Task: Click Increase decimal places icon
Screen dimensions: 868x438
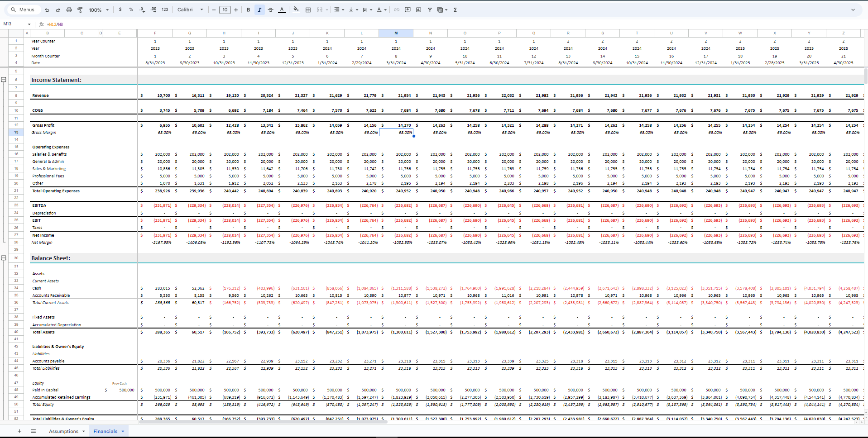Action: pyautogui.click(x=153, y=10)
